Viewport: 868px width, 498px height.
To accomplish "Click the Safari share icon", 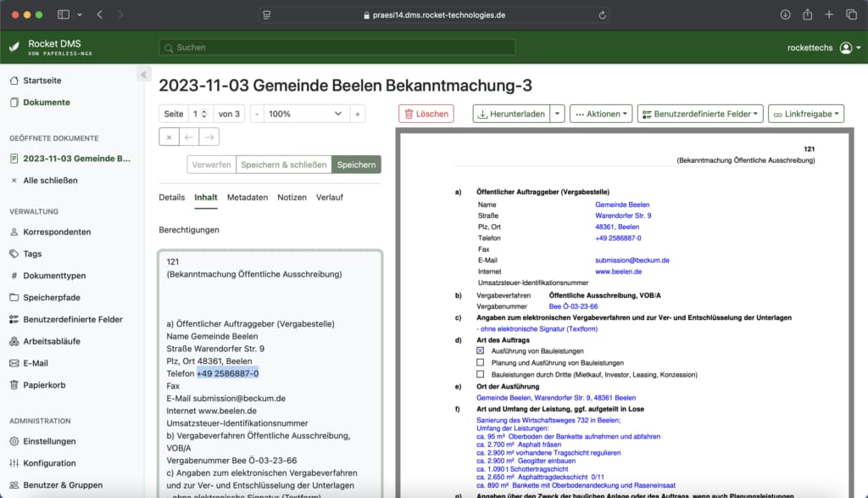I will click(x=808, y=15).
